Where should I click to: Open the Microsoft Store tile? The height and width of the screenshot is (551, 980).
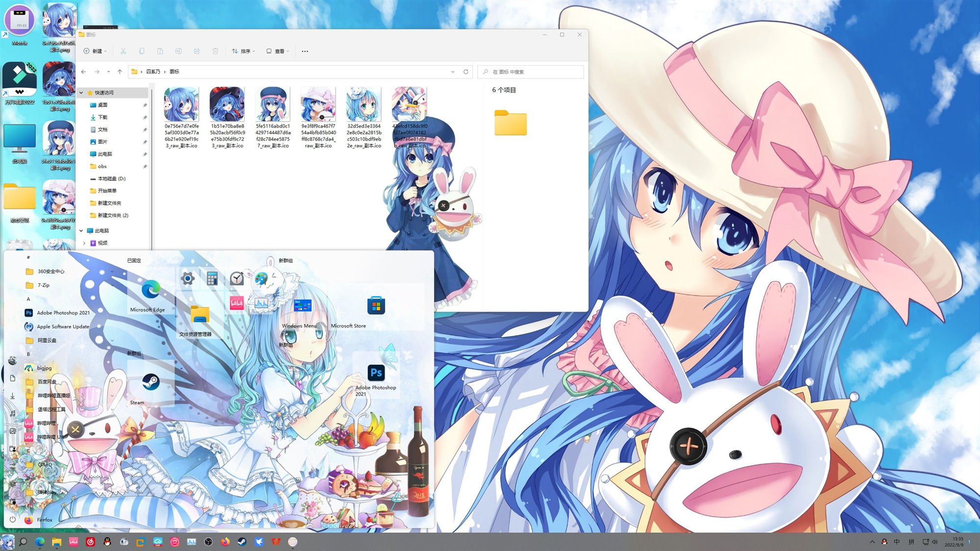click(376, 306)
